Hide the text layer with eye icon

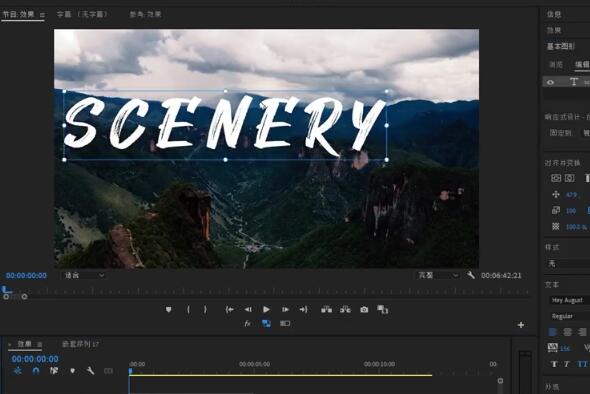tap(550, 82)
